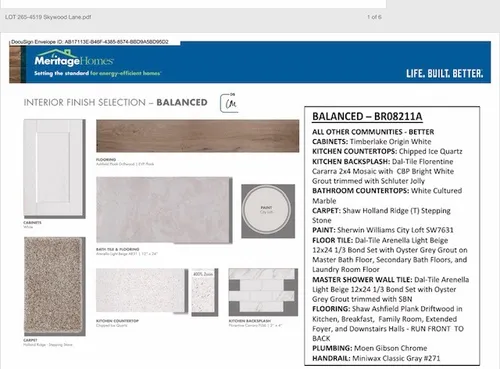Viewport: 500px width, 369px height.
Task: Click the BALANCED – BR08211A heading
Action: tap(367, 116)
